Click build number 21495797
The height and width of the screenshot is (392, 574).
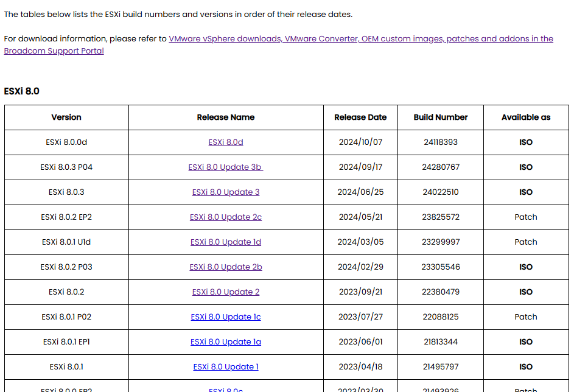pos(440,366)
